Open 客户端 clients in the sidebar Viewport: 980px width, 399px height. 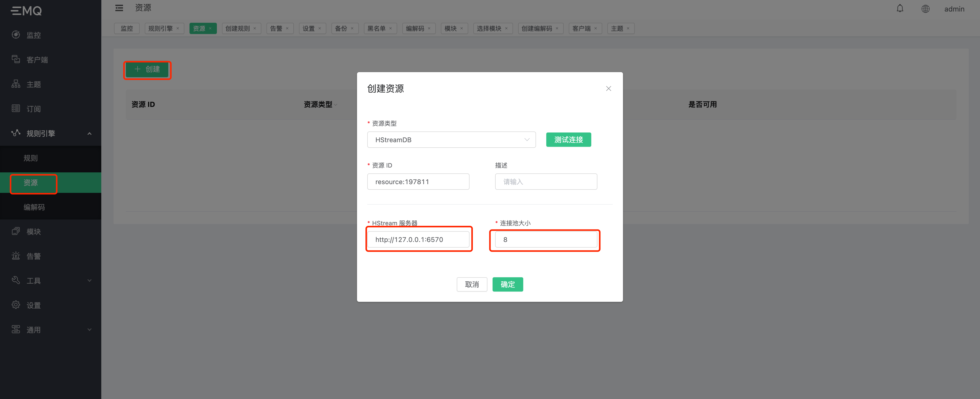(37, 60)
